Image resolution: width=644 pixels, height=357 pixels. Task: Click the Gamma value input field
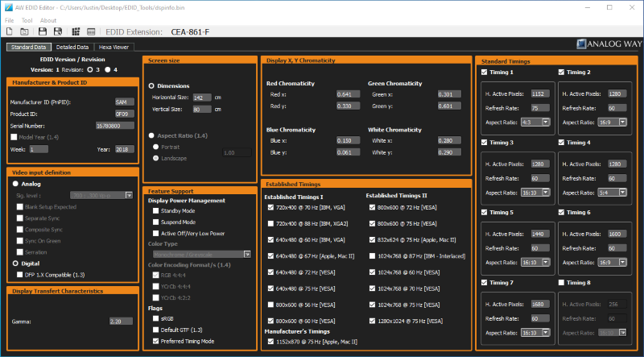pyautogui.click(x=120, y=320)
